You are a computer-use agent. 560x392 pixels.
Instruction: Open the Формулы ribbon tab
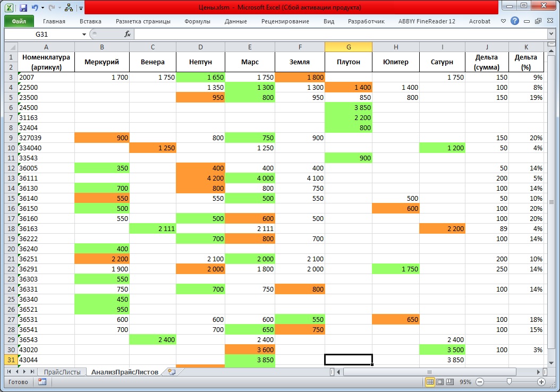pos(197,21)
